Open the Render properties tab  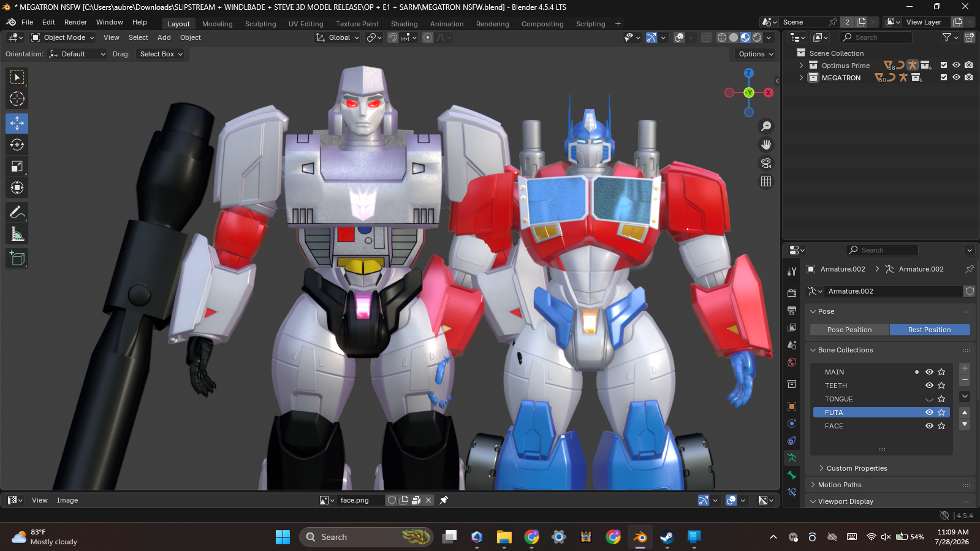coord(792,293)
